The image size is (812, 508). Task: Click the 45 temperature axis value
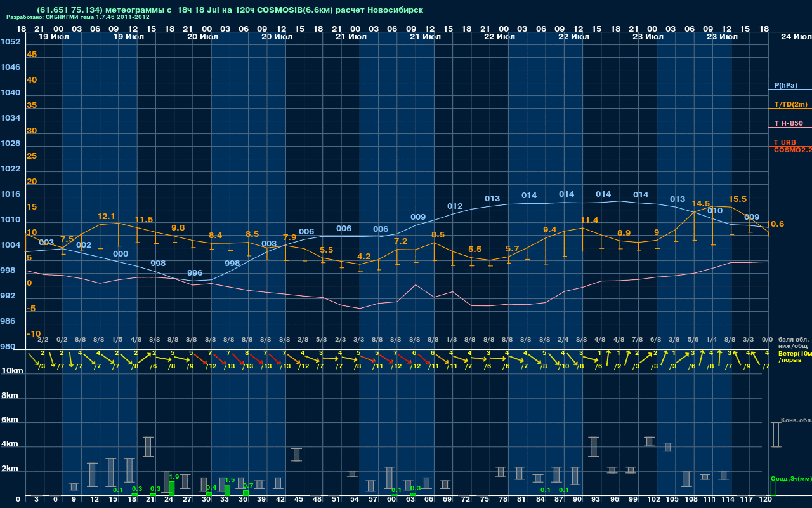(32, 55)
